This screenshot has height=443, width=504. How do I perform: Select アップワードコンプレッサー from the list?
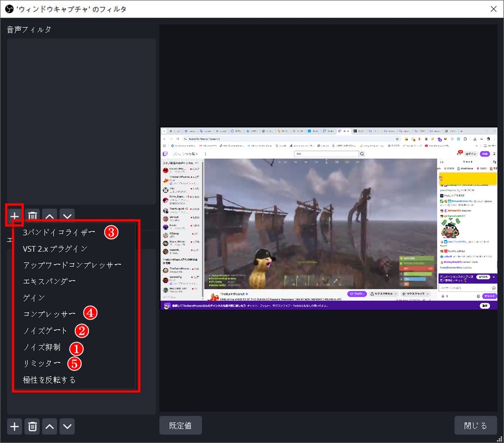[72, 265]
